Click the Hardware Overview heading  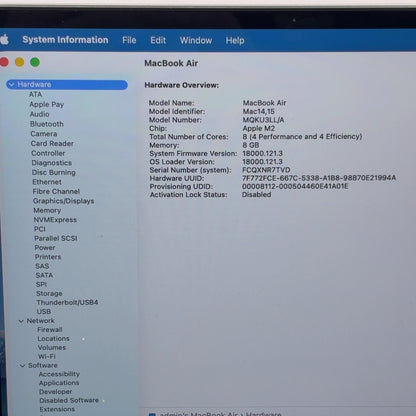point(182,85)
